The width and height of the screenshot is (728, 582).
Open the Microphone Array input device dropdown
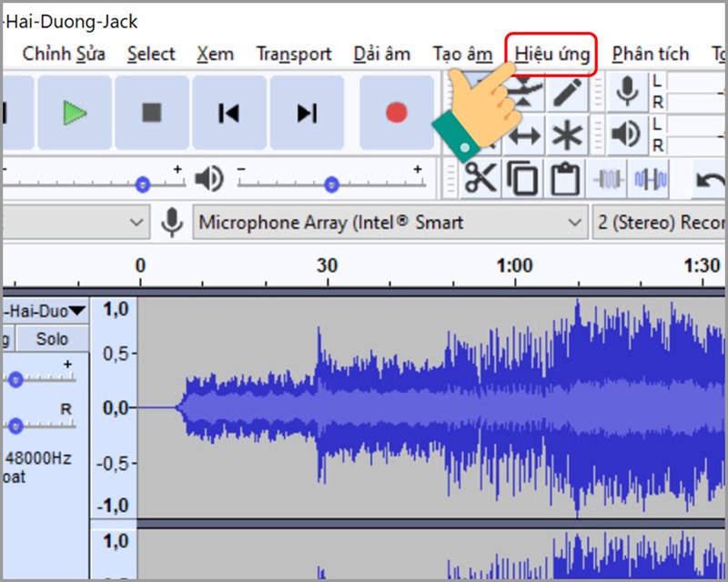pyautogui.click(x=575, y=222)
